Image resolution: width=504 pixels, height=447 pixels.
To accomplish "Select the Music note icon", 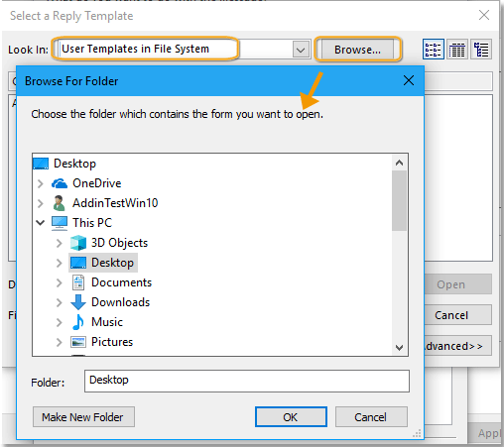I will point(78,322).
